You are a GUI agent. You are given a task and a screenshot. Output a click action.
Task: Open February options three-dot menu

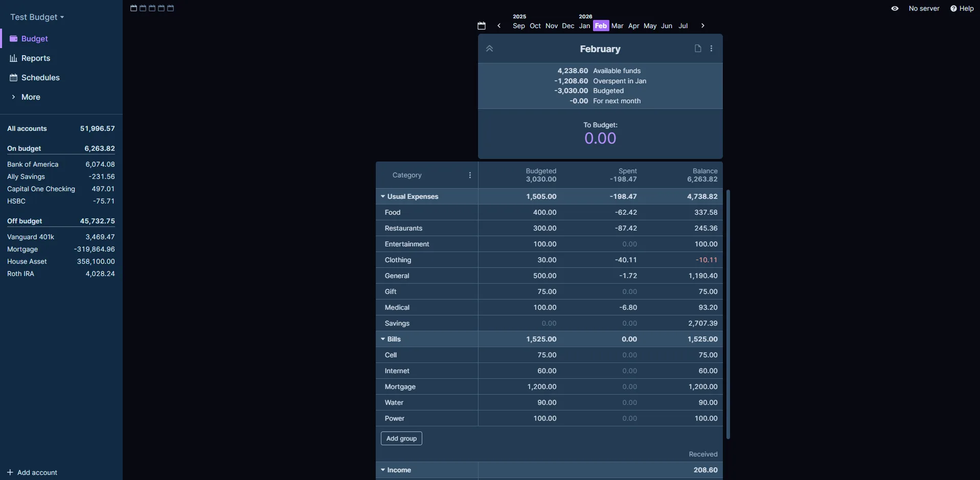(x=711, y=49)
